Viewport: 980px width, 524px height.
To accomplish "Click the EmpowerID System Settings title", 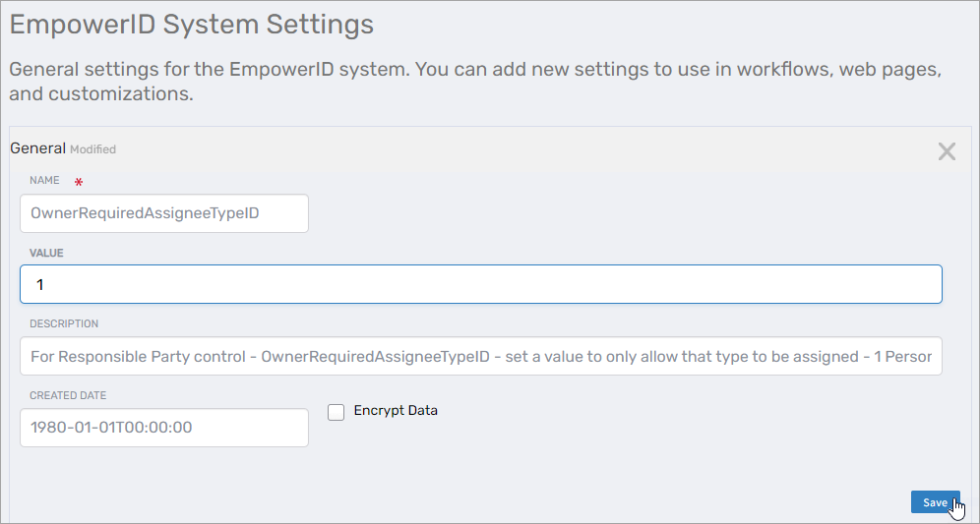I will (192, 25).
